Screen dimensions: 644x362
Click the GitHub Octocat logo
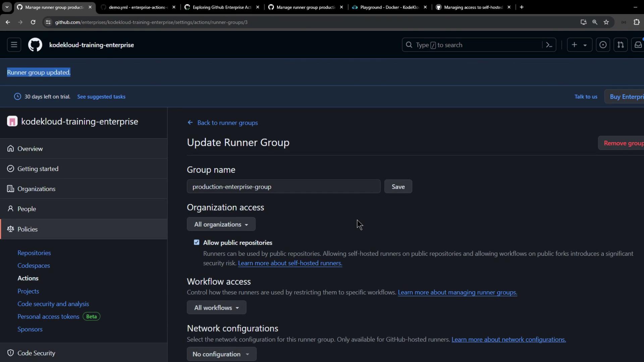click(35, 45)
